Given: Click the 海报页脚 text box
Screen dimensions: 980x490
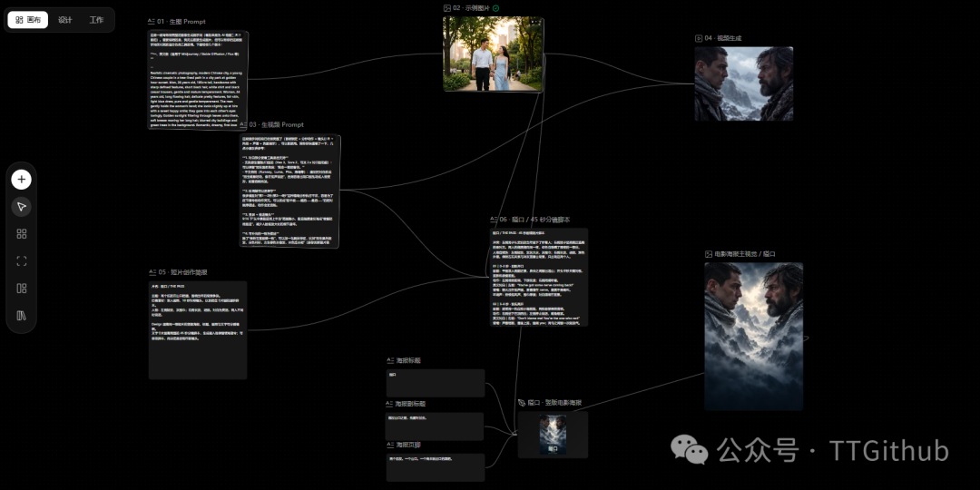Looking at the screenshot, I should coord(435,467).
